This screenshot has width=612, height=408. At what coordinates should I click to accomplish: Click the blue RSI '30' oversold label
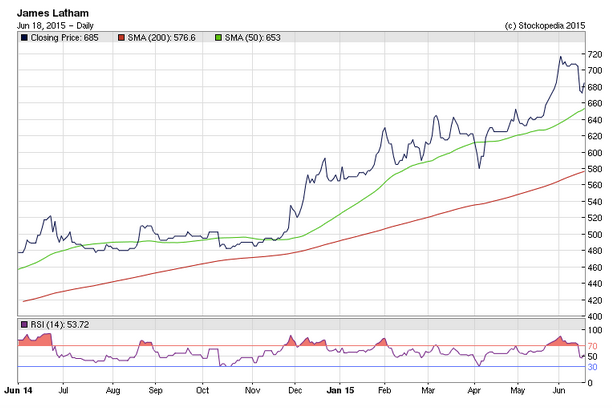pyautogui.click(x=592, y=367)
